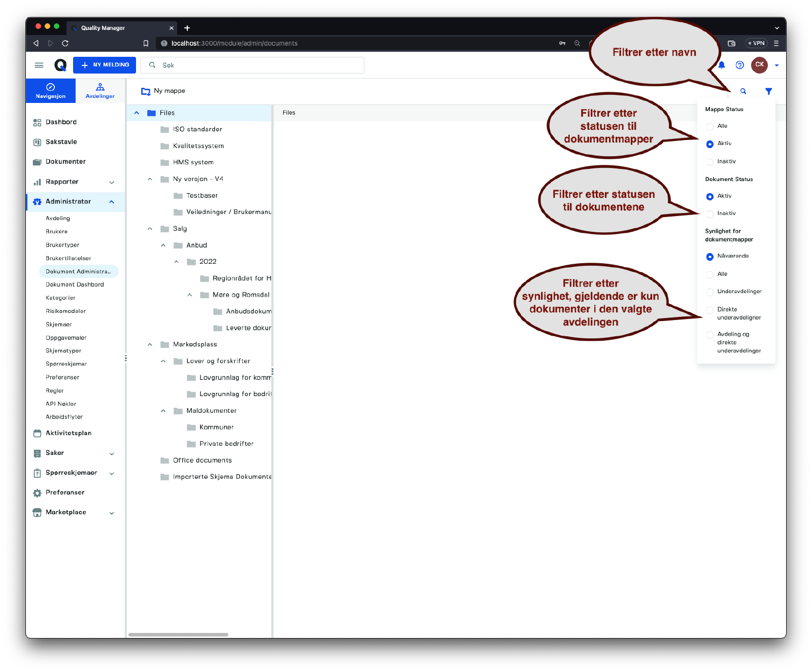Open Dokument Dashbord in the sidebar
Viewport: 812px width, 672px height.
click(x=75, y=285)
